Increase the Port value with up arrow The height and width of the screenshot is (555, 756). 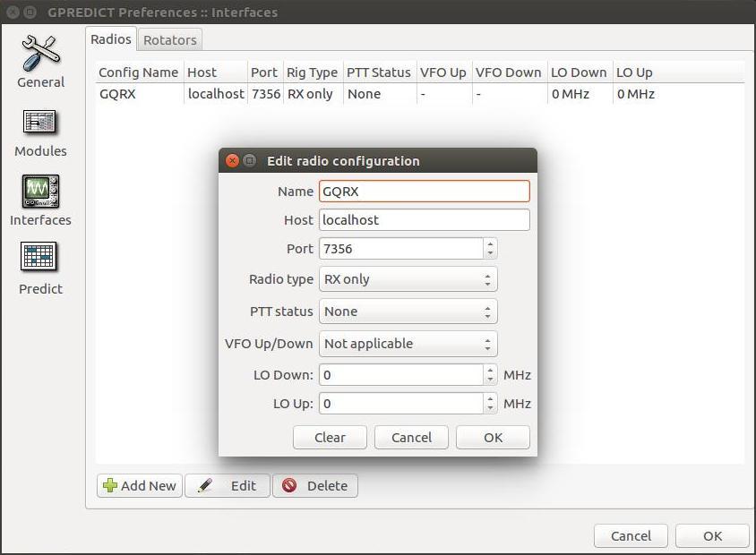490,243
